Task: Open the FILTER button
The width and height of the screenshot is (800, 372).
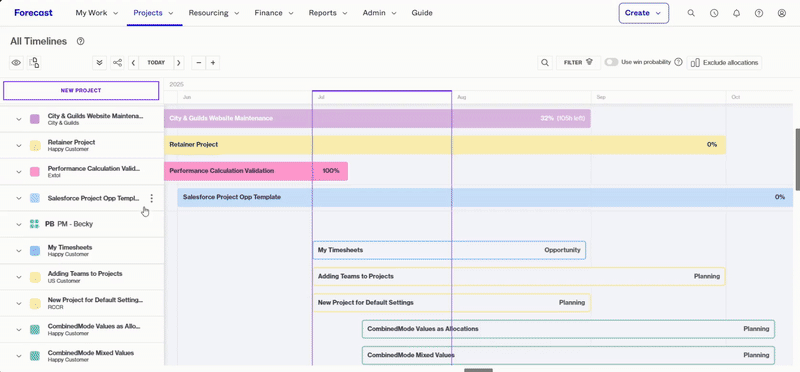Action: (578, 63)
